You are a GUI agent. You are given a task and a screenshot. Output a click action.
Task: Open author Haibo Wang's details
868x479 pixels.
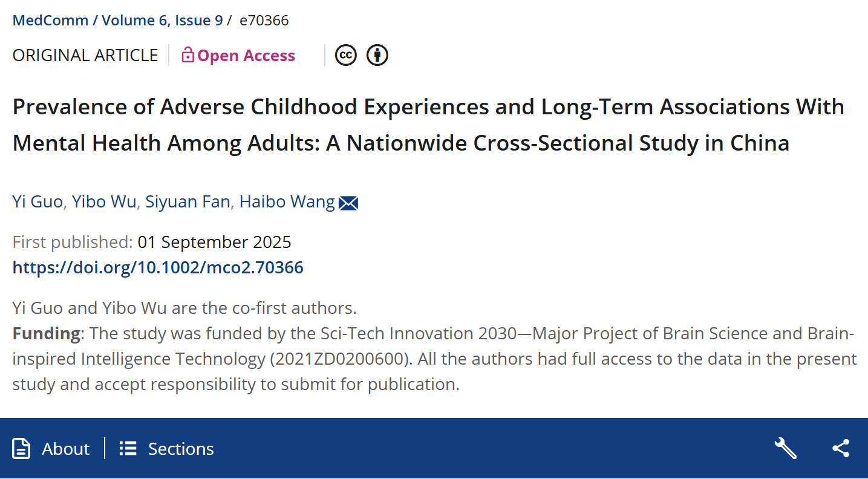(287, 202)
